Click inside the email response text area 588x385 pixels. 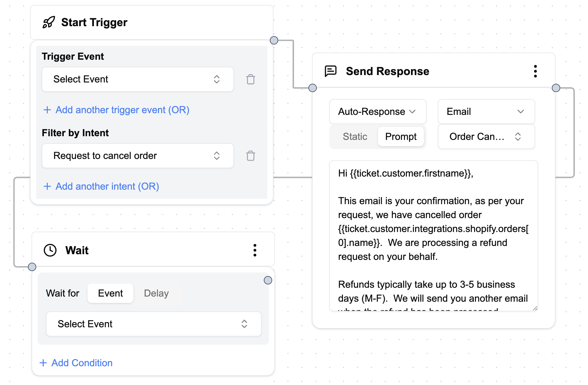tap(433, 236)
